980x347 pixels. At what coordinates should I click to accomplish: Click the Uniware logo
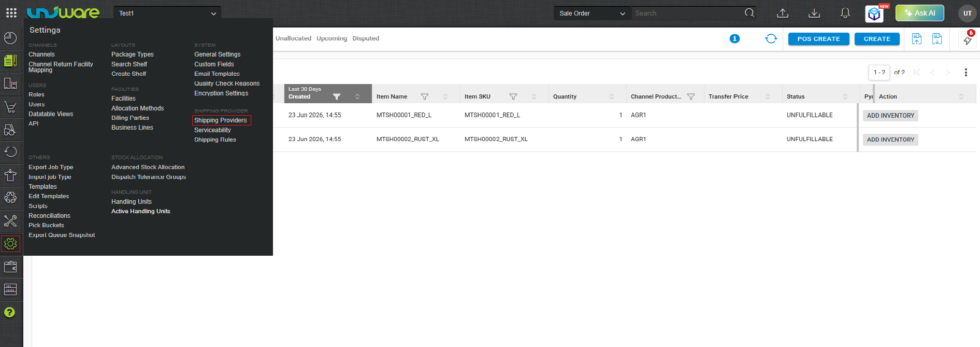[x=63, y=13]
